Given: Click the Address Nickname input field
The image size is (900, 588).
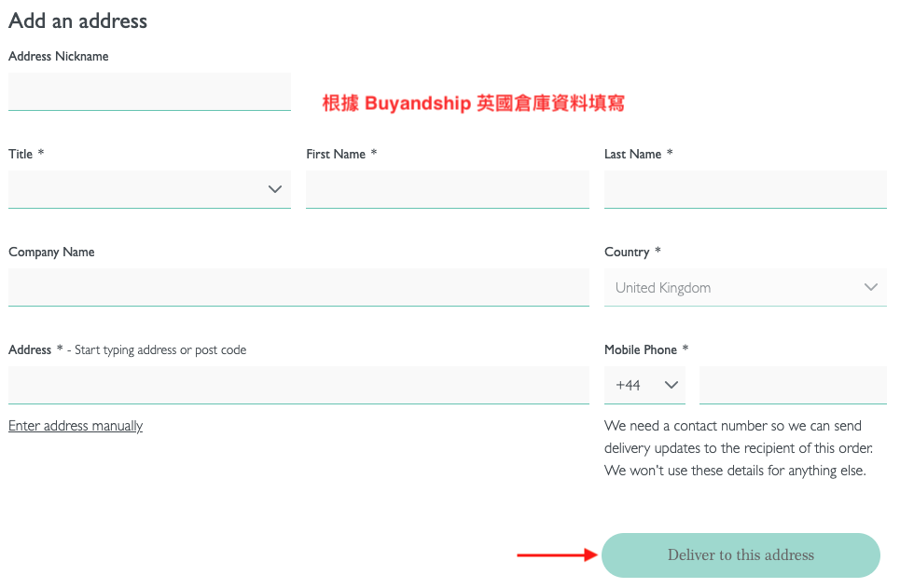Looking at the screenshot, I should click(x=149, y=91).
